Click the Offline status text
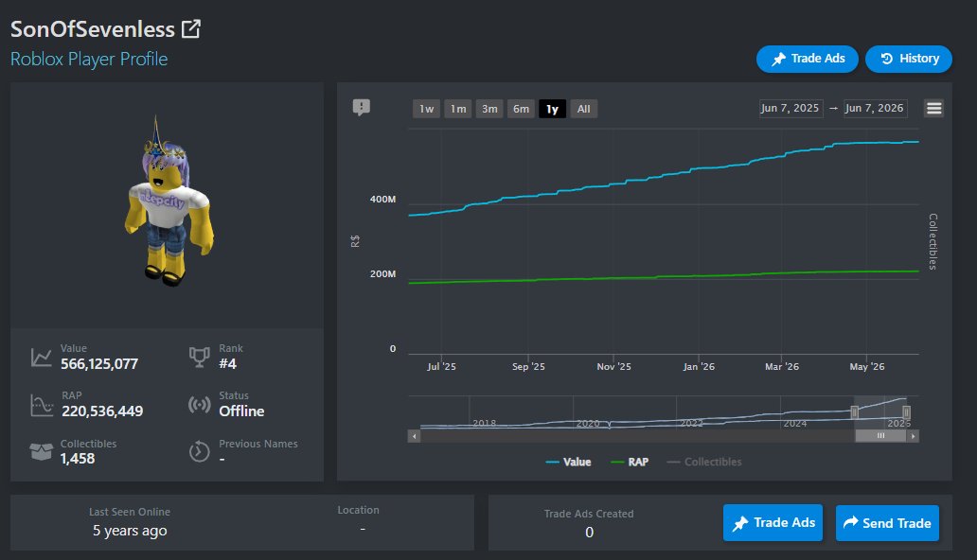 click(241, 411)
